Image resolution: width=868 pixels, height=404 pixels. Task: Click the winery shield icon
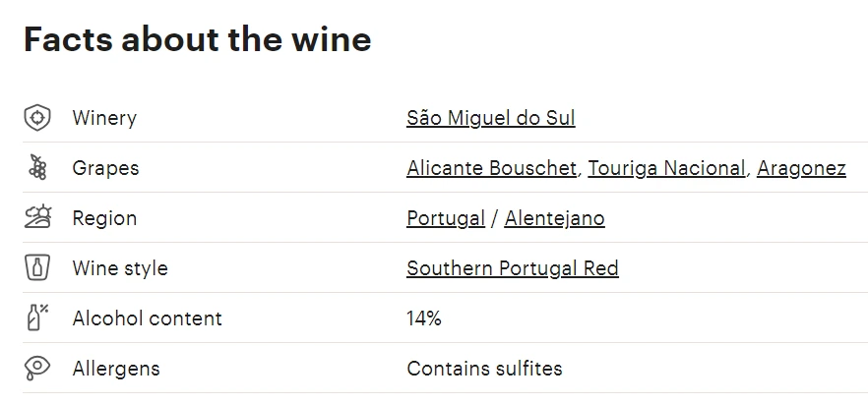click(37, 118)
